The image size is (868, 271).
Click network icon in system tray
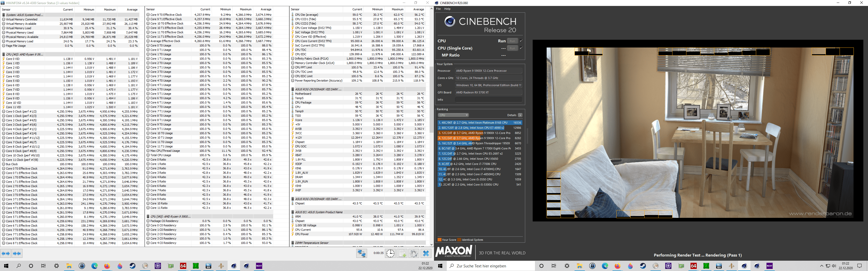[828, 266]
